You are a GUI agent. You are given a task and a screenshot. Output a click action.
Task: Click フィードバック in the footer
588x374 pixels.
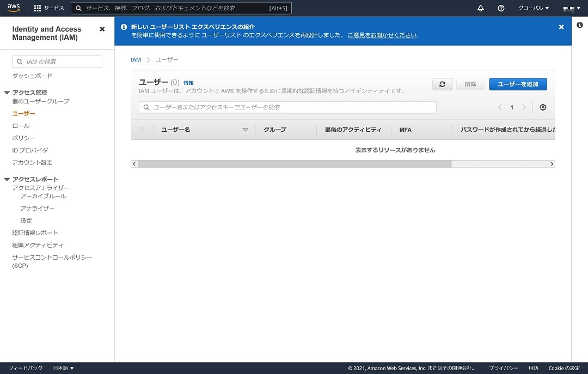26,368
